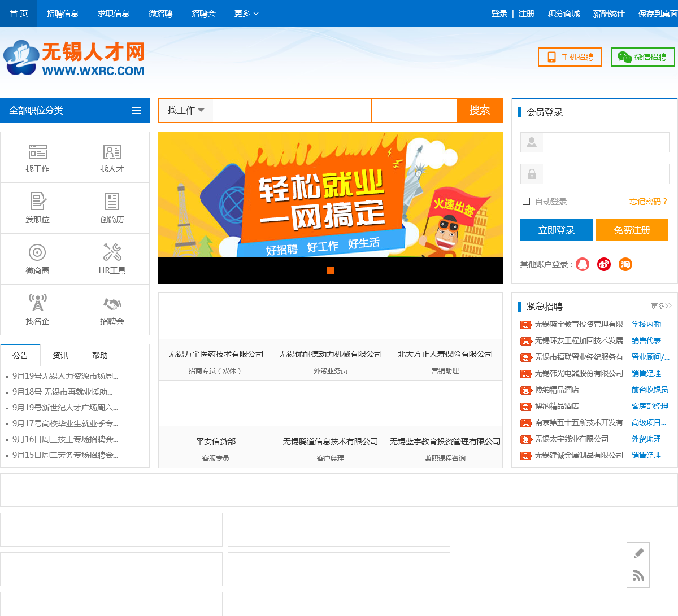678x616 pixels.
Task: Click the Taobao account login icon
Action: pyautogui.click(x=625, y=264)
